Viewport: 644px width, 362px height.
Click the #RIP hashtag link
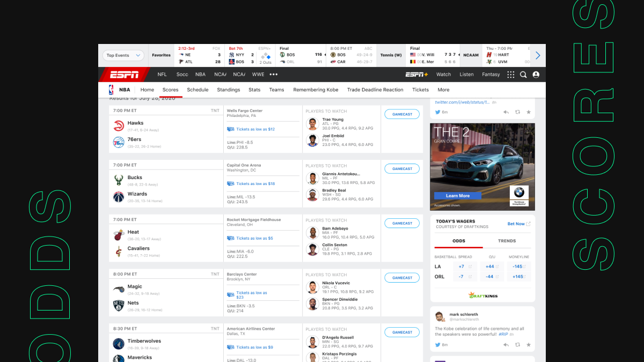pyautogui.click(x=503, y=334)
